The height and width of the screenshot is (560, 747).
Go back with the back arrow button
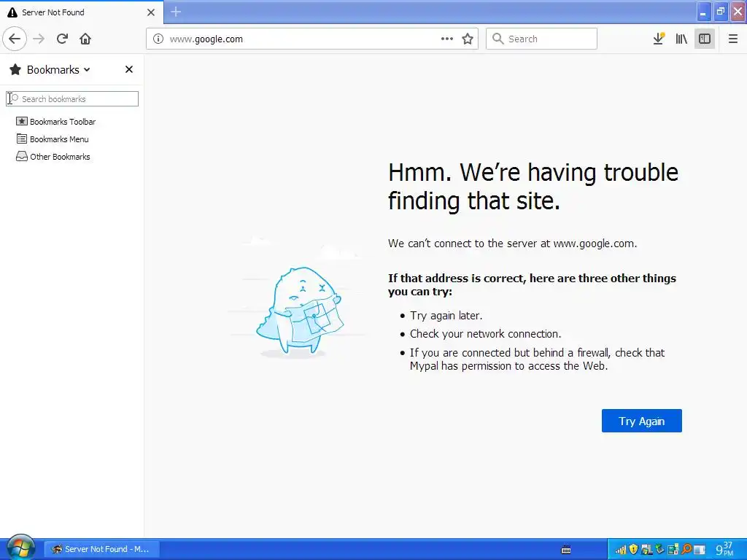click(x=15, y=39)
